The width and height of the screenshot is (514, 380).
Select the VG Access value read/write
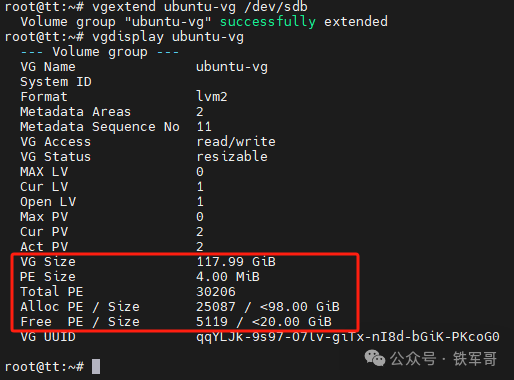coord(236,142)
